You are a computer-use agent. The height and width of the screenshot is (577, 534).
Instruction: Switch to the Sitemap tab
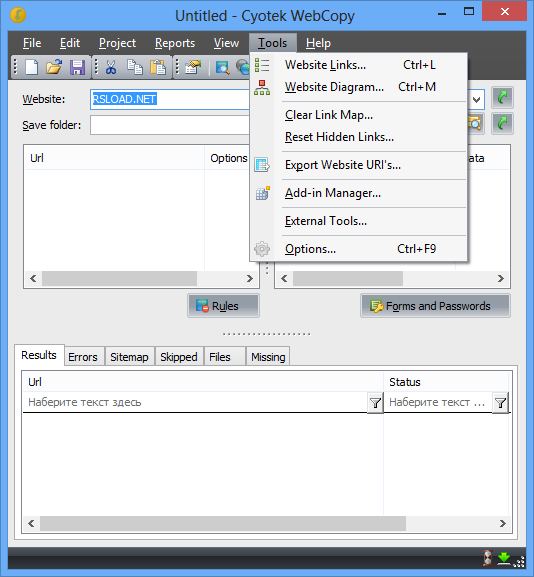130,357
